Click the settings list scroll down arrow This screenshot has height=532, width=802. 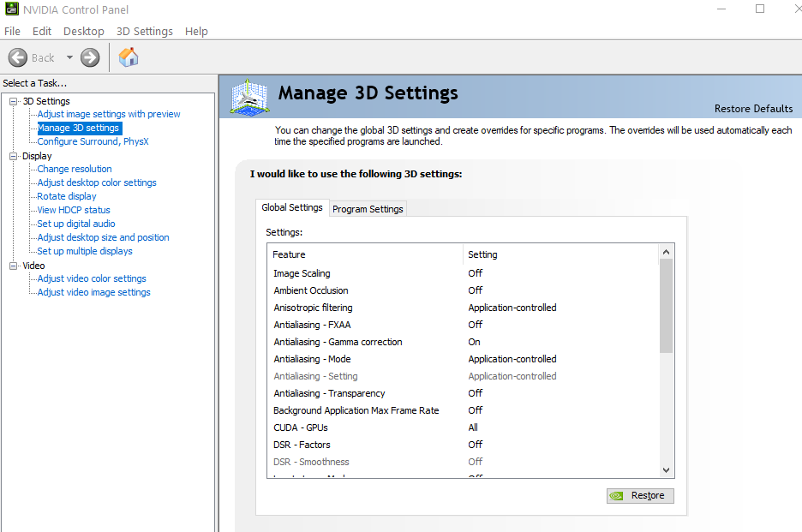click(x=666, y=470)
